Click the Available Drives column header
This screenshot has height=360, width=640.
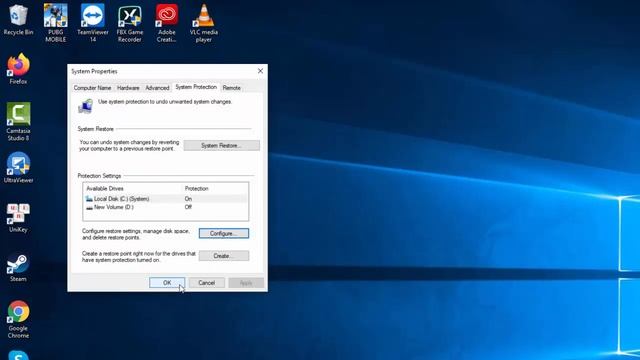(105, 189)
